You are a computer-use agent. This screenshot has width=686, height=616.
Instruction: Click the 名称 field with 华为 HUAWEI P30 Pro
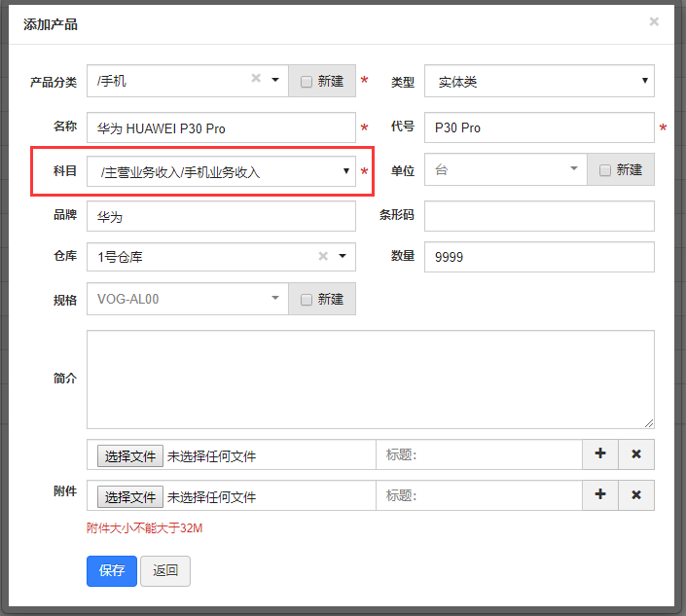coord(221,127)
